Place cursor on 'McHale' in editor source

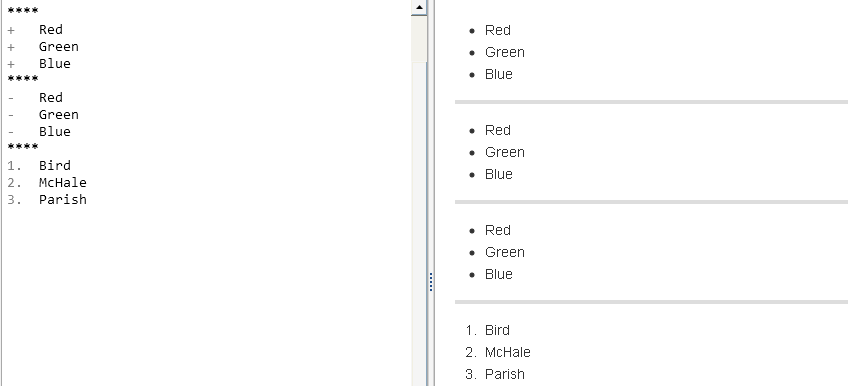63,182
